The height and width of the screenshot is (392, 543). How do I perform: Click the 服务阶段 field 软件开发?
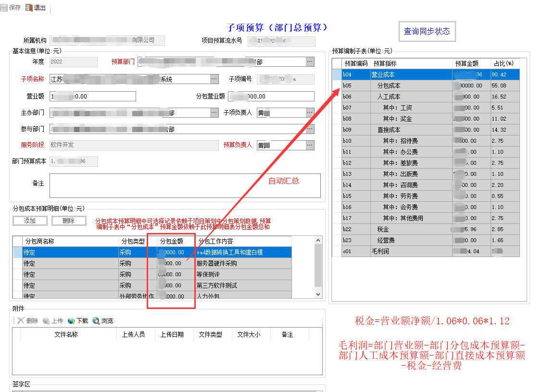point(134,145)
